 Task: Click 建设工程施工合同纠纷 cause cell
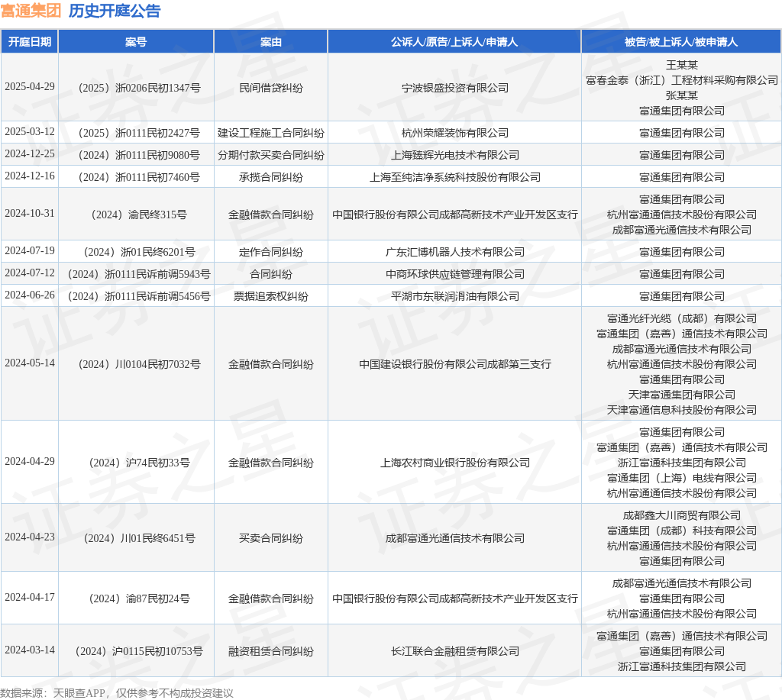coord(271,133)
